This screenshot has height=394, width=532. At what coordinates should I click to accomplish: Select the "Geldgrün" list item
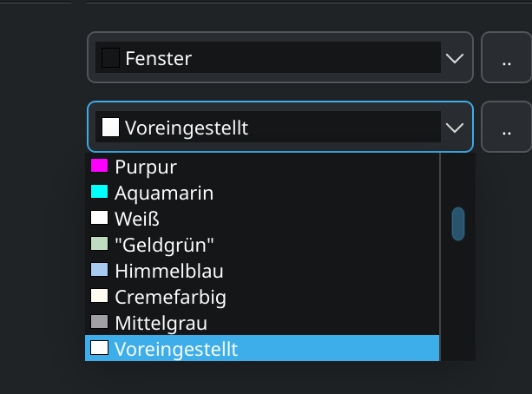click(x=164, y=245)
